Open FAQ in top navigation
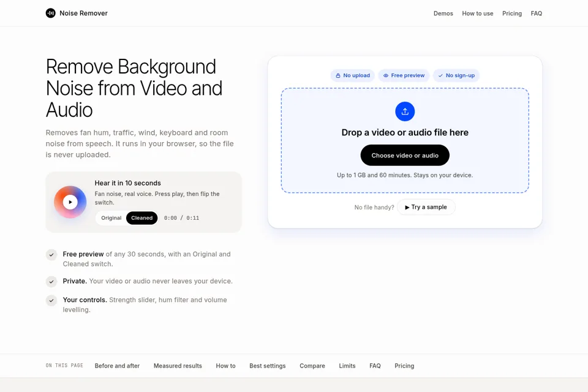The image size is (588, 392). click(x=537, y=13)
